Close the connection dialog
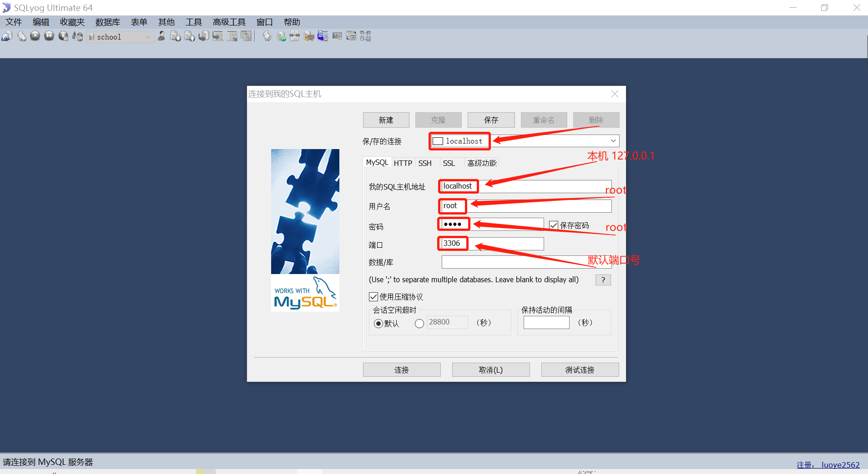The width and height of the screenshot is (868, 474). click(615, 94)
